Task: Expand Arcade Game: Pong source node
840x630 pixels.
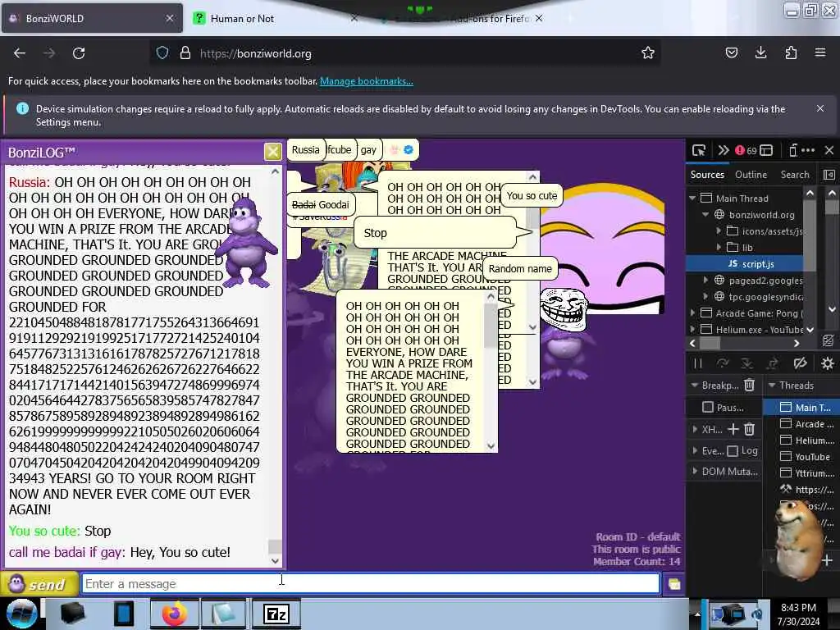Action: tap(692, 313)
